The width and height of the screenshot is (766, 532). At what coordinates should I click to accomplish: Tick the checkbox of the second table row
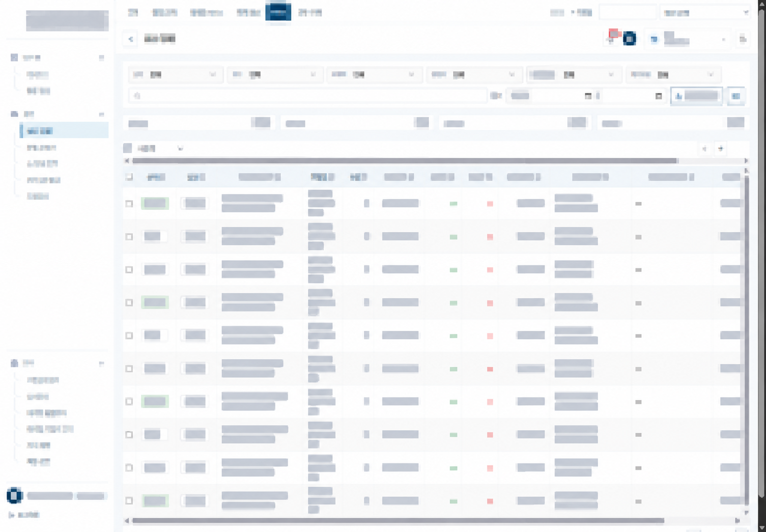[129, 237]
